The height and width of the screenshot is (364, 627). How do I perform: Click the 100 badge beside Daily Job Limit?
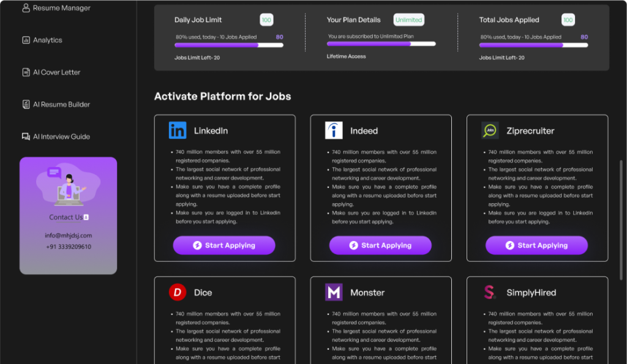click(266, 20)
